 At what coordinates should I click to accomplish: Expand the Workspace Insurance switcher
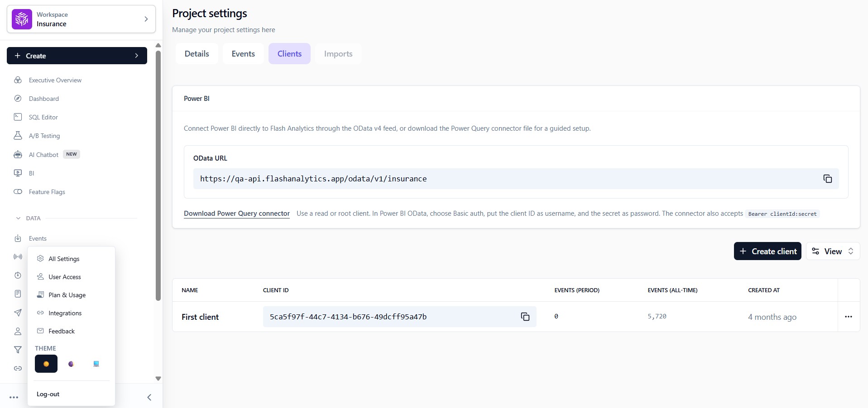click(x=81, y=19)
